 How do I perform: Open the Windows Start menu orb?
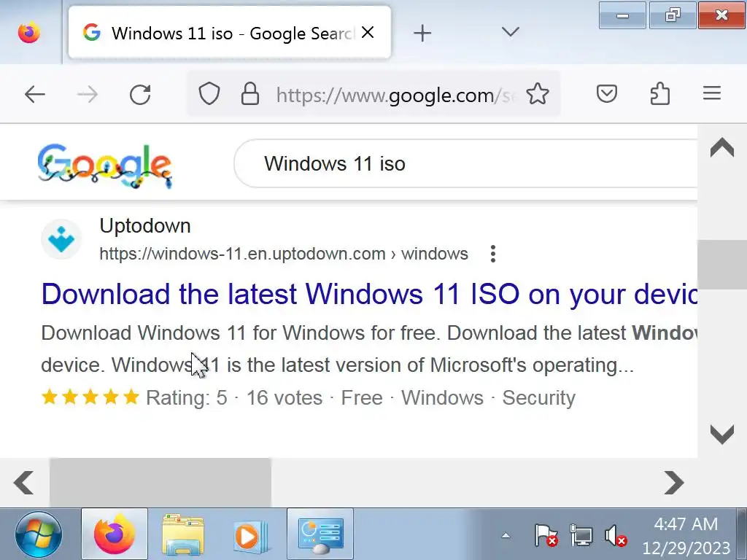click(39, 534)
